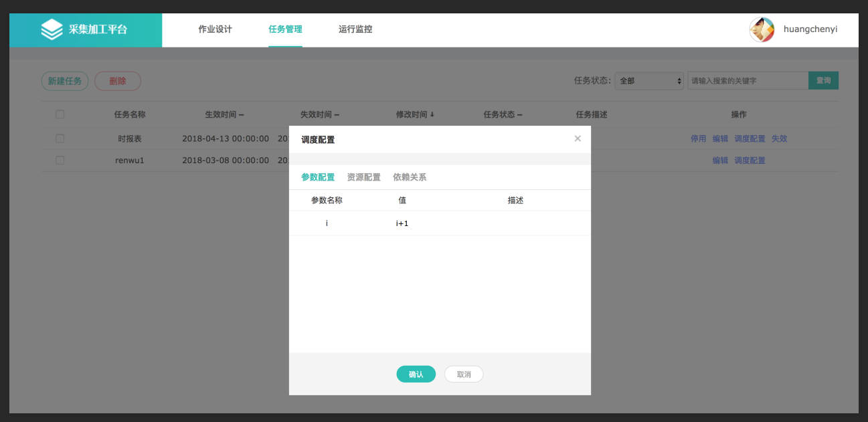This screenshot has height=422, width=868.
Task: Click the huangchenyi user avatar
Action: tap(762, 30)
